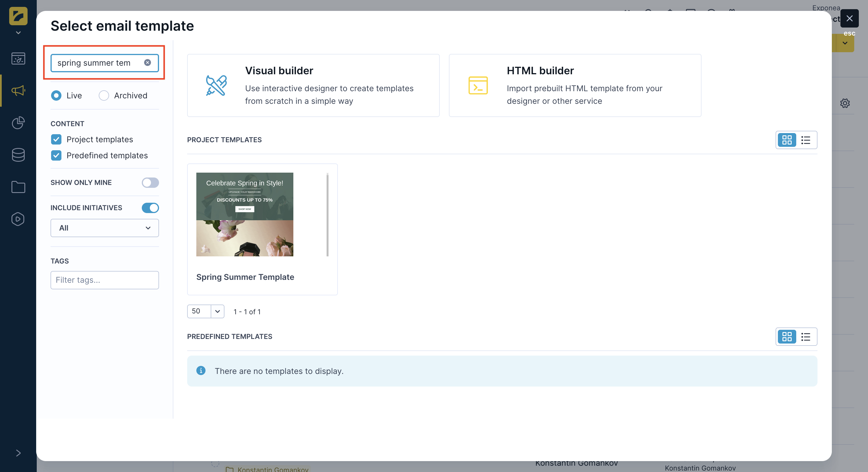This screenshot has width=868, height=472.
Task: Click the Spring Summer Template title
Action: 245,277
